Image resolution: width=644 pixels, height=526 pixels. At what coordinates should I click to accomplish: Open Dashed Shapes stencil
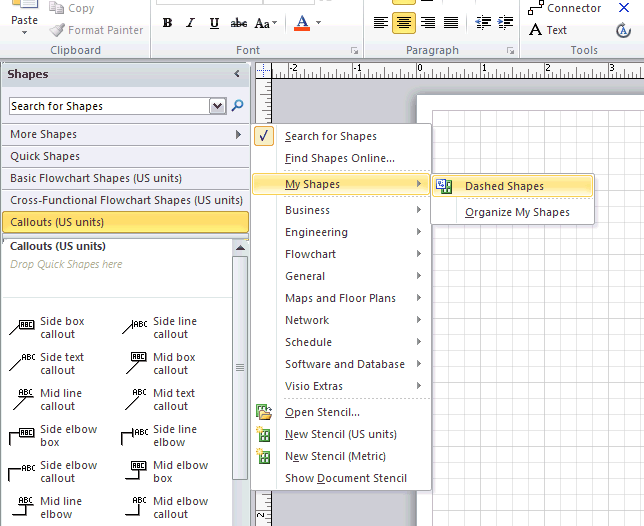(513, 186)
